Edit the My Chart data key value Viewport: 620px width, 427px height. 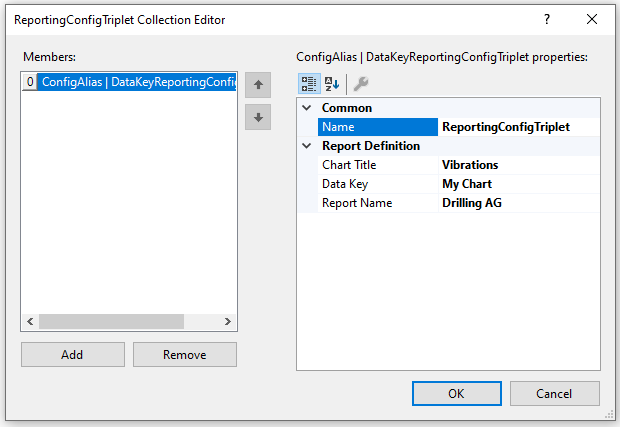[519, 184]
